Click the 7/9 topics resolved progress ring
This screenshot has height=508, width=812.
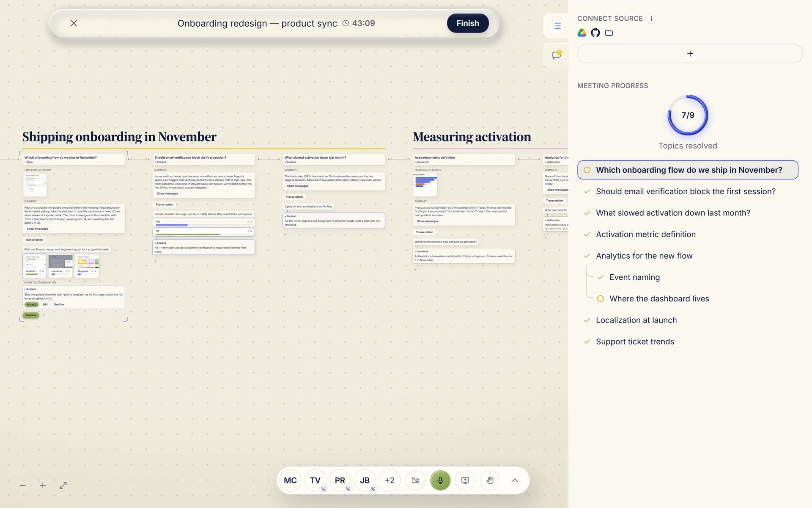[x=688, y=115]
